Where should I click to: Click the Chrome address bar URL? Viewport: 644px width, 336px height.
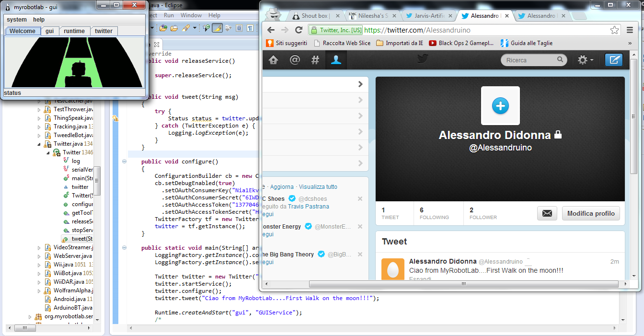[x=417, y=30]
